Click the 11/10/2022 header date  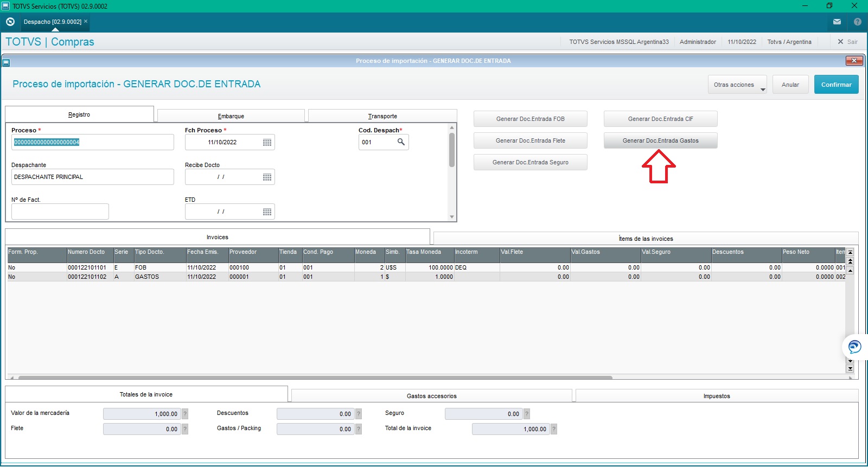tap(742, 42)
